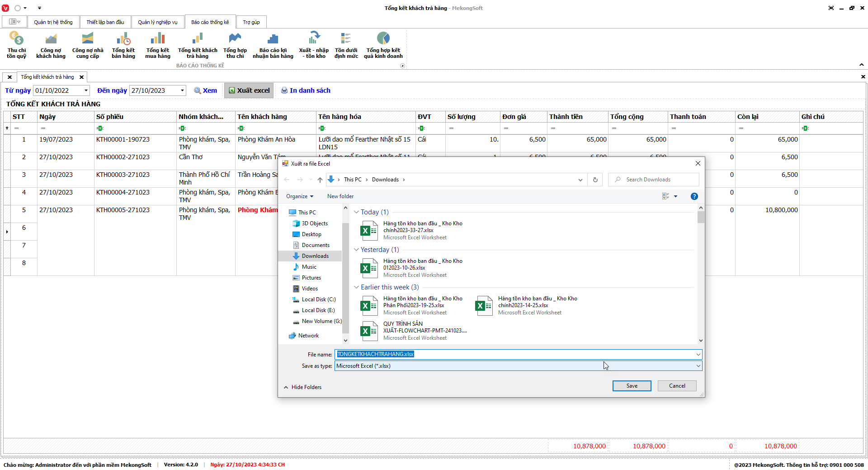Open Báo cáo lợi nhuận bán hàng
The height and width of the screenshot is (470, 868).
(273, 45)
